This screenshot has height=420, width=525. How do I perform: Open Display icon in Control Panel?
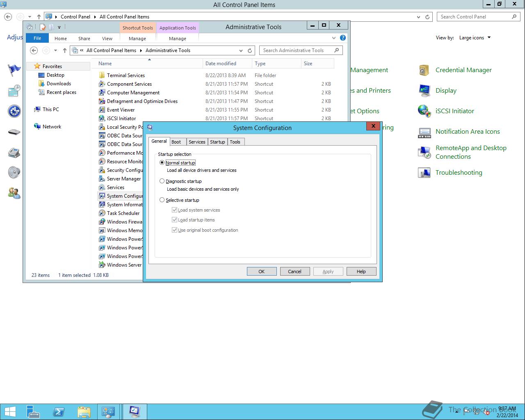[x=424, y=91]
